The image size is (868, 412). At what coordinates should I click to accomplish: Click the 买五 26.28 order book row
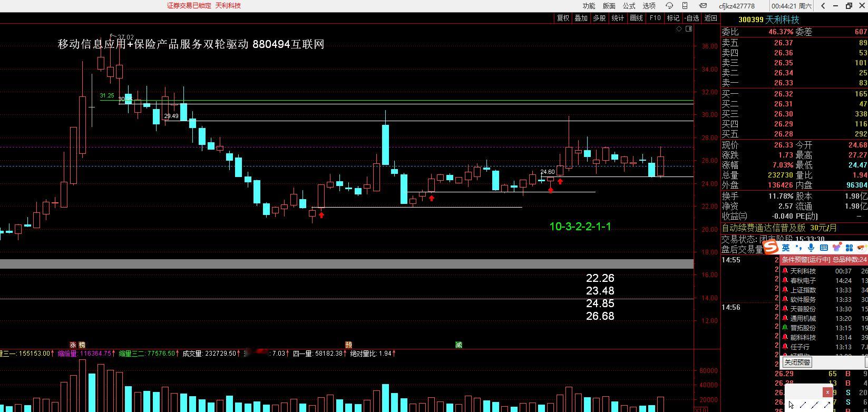coord(794,134)
